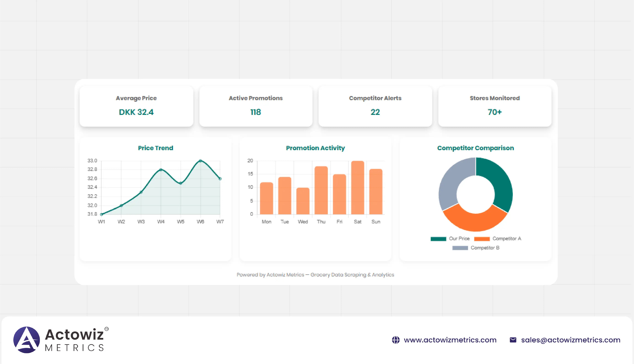Select the Active Promotions card
Screen dimensions: 634x364
tap(256, 106)
